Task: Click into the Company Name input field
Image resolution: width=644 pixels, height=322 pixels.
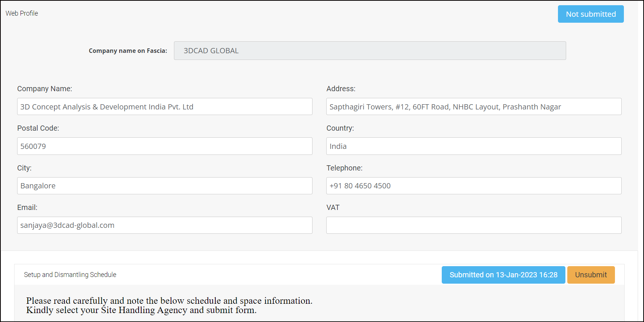Action: tap(164, 107)
